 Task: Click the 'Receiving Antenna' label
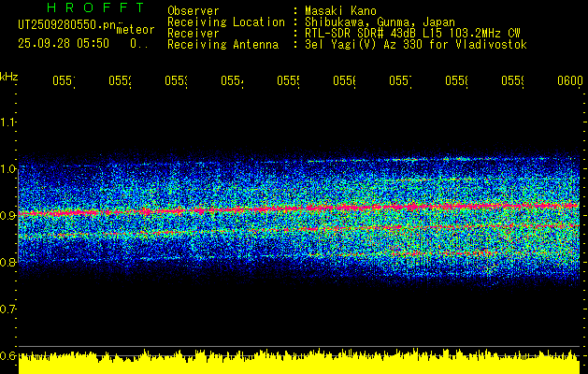click(x=222, y=45)
